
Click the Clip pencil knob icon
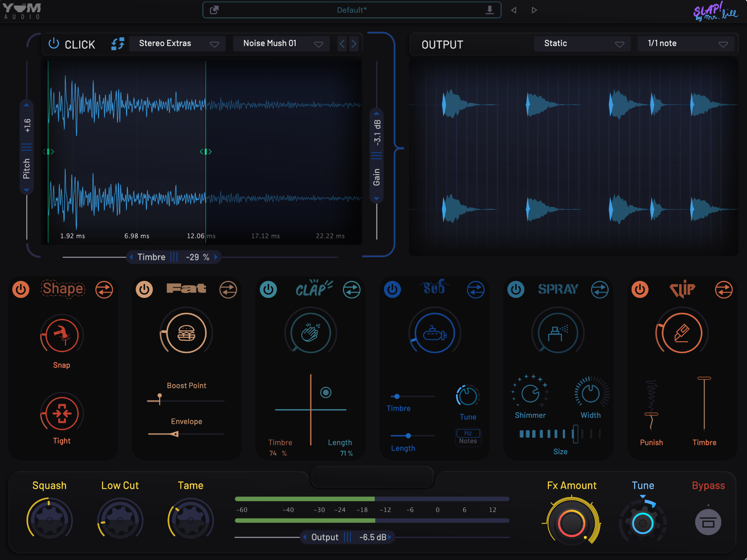tap(681, 333)
